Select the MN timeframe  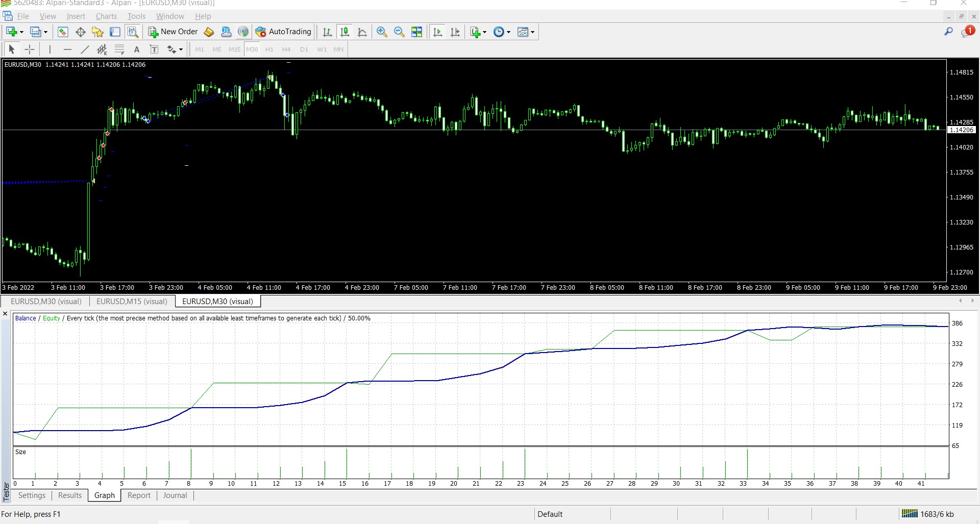point(338,49)
